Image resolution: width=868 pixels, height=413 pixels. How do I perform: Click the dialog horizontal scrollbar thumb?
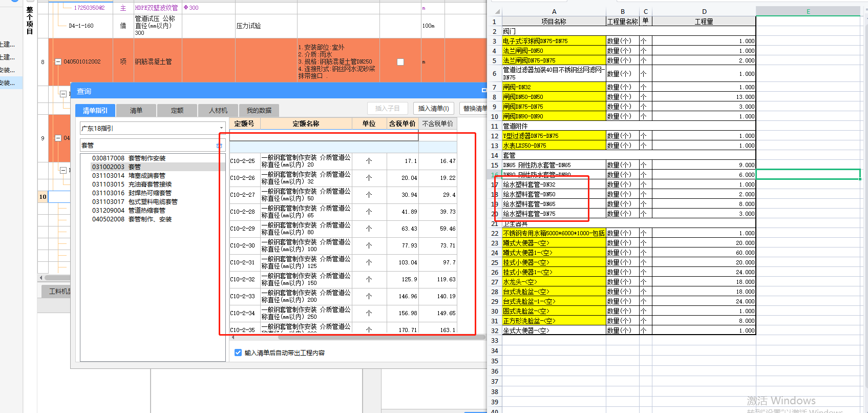coord(382,337)
